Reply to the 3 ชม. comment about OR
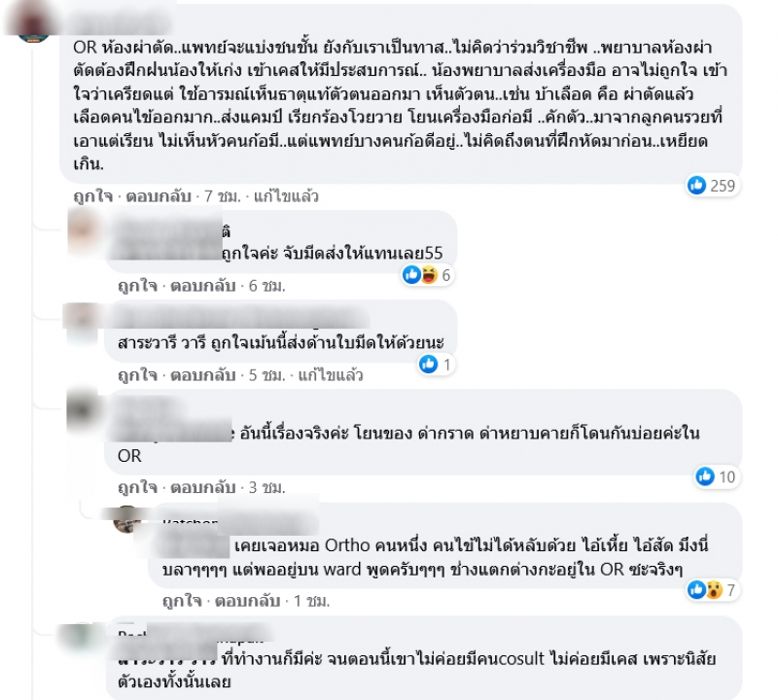The height and width of the screenshot is (700, 778). click(203, 488)
